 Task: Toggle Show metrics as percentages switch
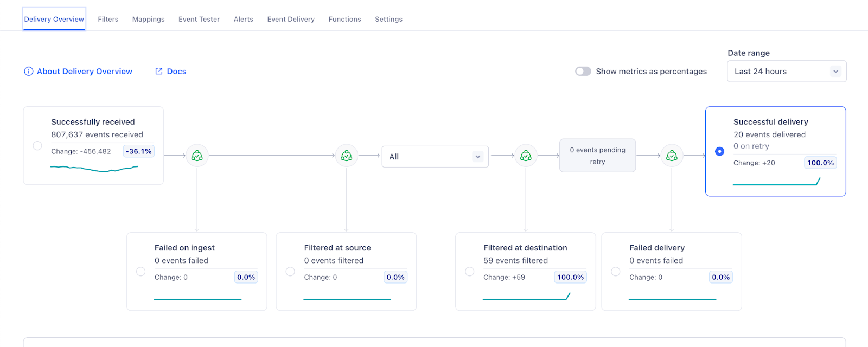[x=583, y=72]
